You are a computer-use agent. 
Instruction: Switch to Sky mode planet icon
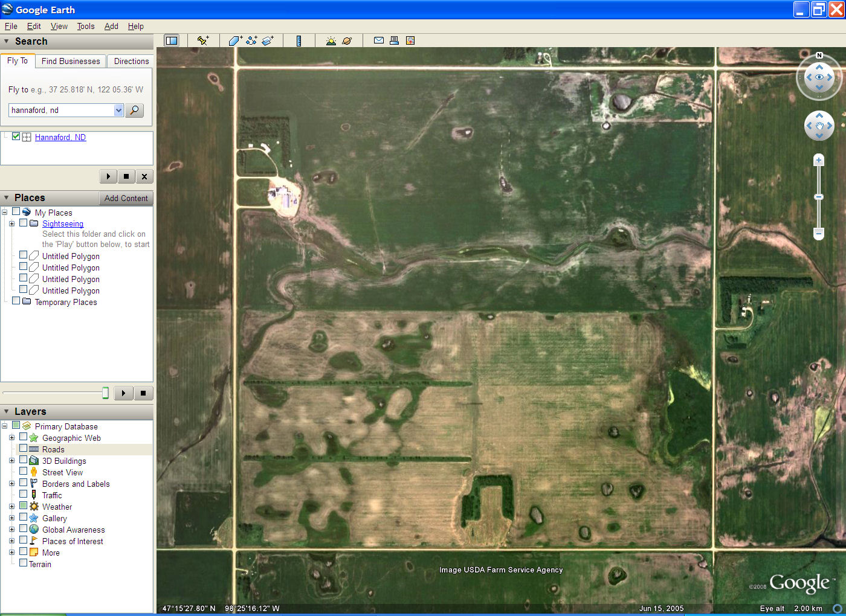pyautogui.click(x=347, y=40)
